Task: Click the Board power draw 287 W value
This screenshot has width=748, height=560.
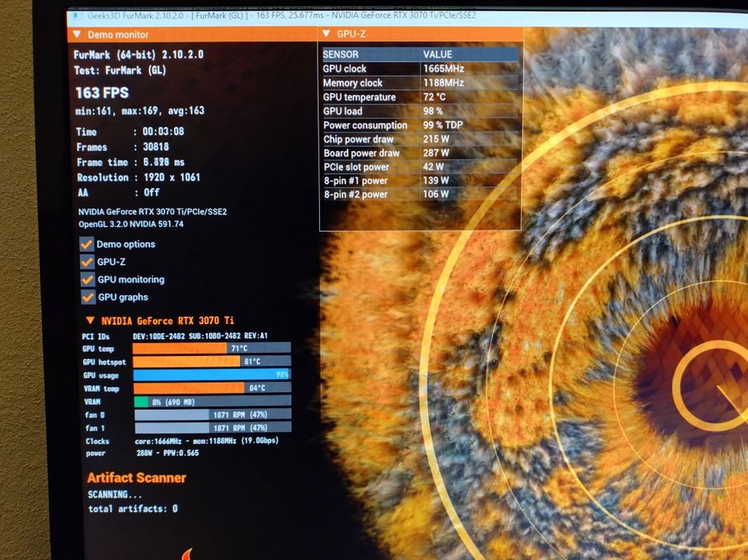Action: point(437,153)
